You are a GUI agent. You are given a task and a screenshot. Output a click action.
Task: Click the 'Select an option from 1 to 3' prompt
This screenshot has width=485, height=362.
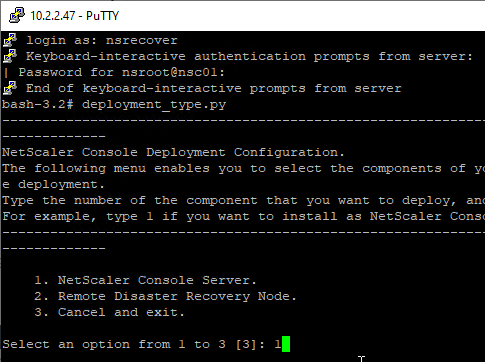(114, 344)
